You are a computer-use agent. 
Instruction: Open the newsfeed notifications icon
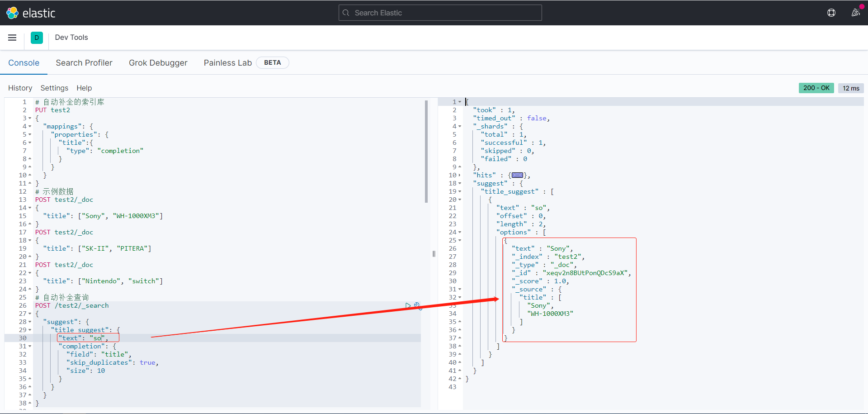[x=855, y=13]
